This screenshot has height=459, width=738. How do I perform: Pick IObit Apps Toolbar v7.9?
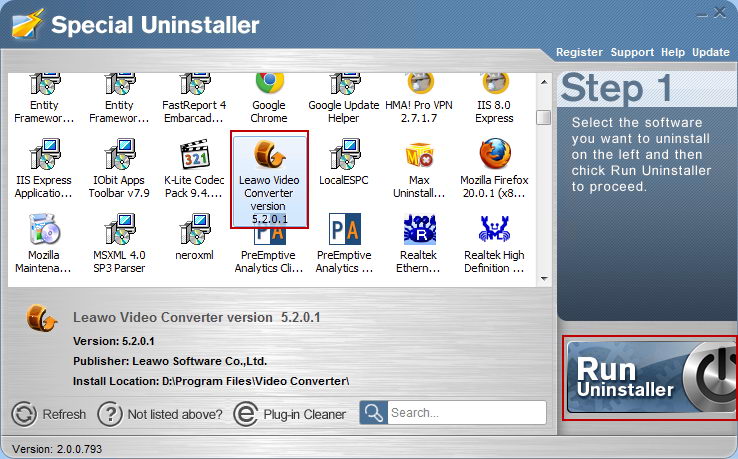[119, 168]
